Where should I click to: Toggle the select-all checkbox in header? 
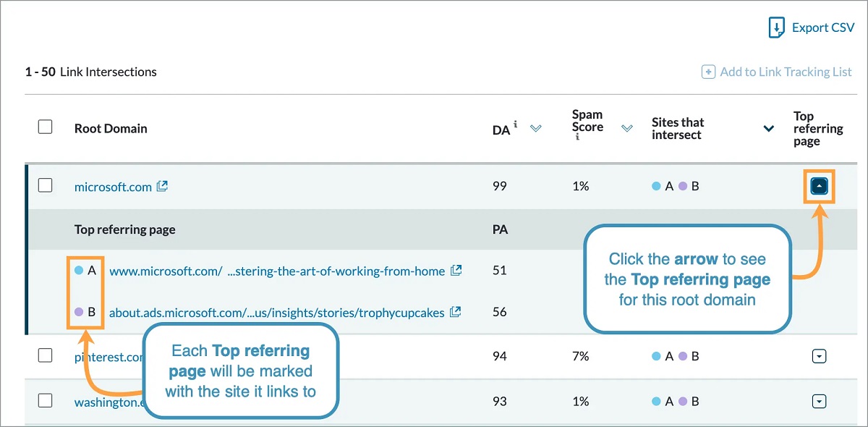coord(45,127)
